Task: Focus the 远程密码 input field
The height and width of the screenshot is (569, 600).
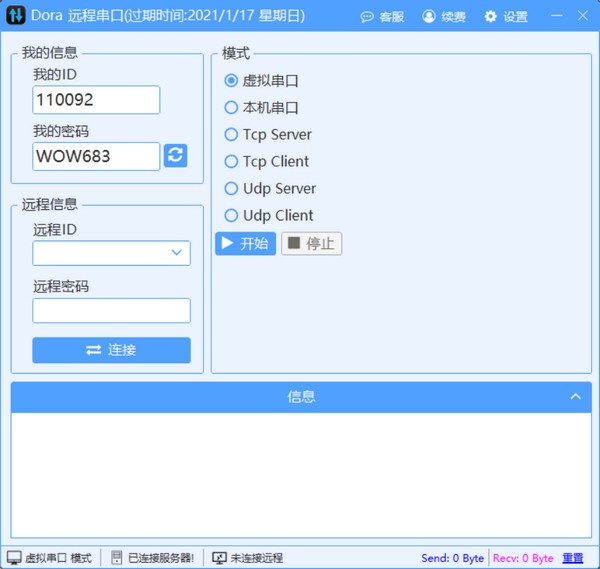Action: [x=111, y=311]
